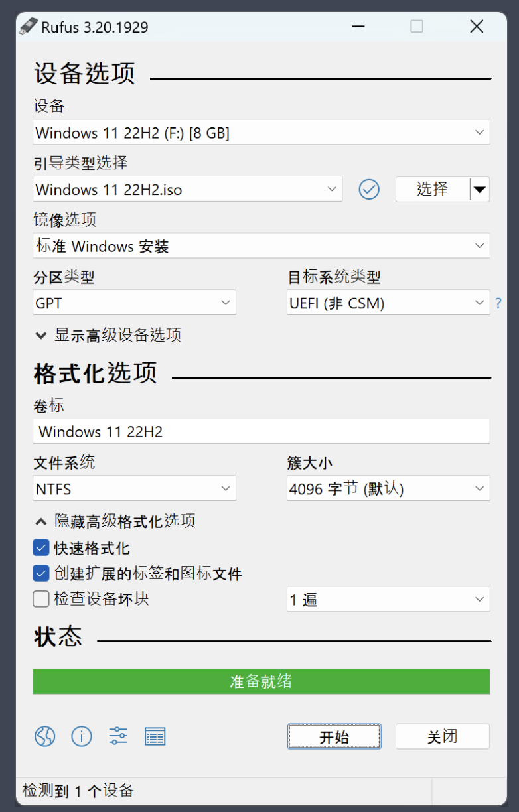
Task: Expand 显示高级设备选项
Action: coord(109,336)
